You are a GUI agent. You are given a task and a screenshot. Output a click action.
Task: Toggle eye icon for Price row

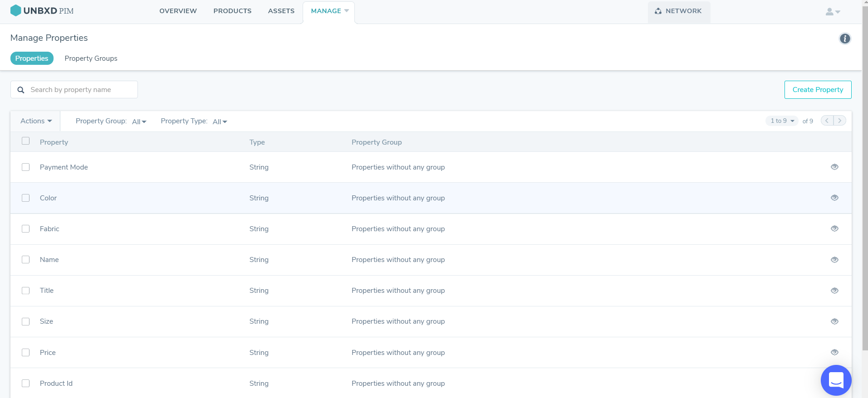[834, 352]
